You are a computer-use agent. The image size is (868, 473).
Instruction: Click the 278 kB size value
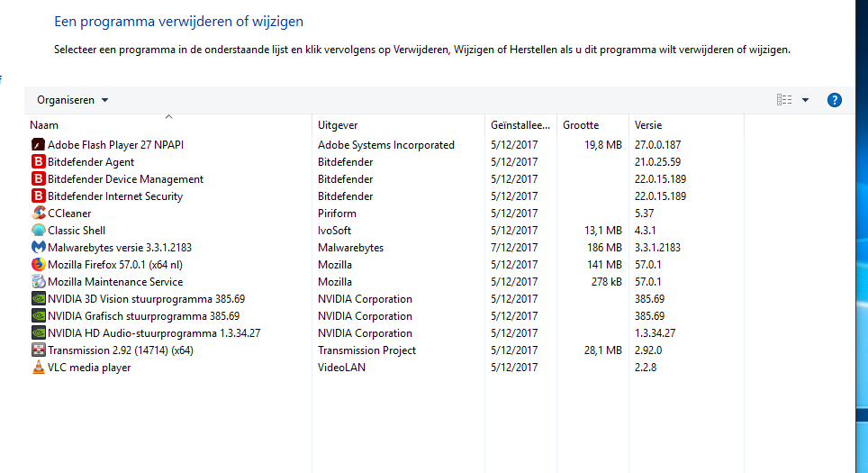[607, 283]
